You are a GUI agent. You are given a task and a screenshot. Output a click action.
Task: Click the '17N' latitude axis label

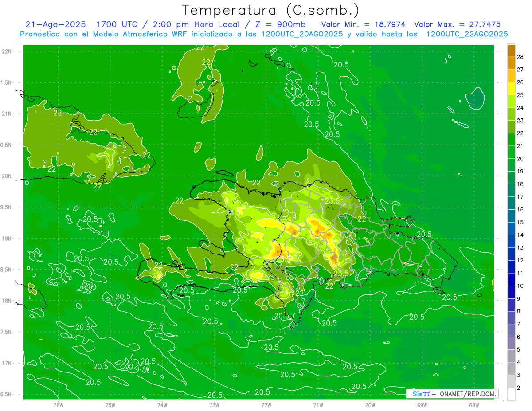pos(6,363)
